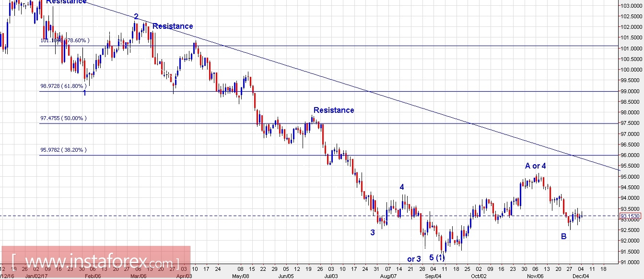The height and width of the screenshot is (279, 644).
Task: Click the wave label B near the November low
Action: [x=564, y=236]
